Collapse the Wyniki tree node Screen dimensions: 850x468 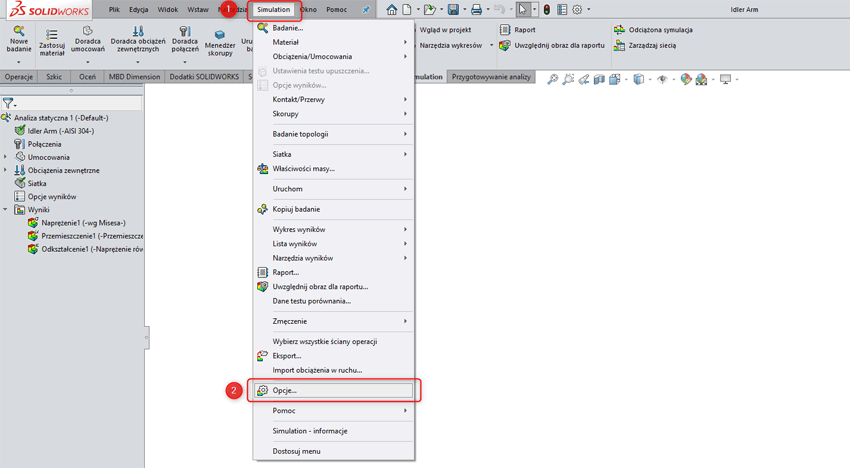coord(5,209)
